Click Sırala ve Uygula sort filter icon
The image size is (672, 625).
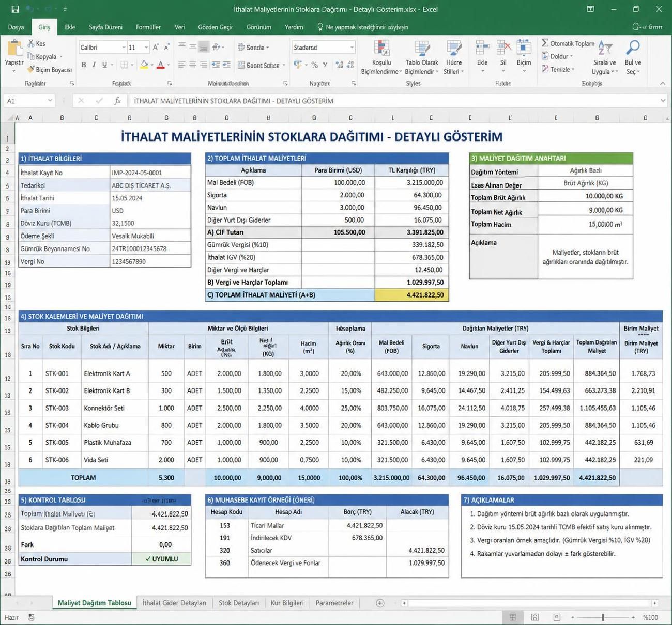pyautogui.click(x=605, y=48)
